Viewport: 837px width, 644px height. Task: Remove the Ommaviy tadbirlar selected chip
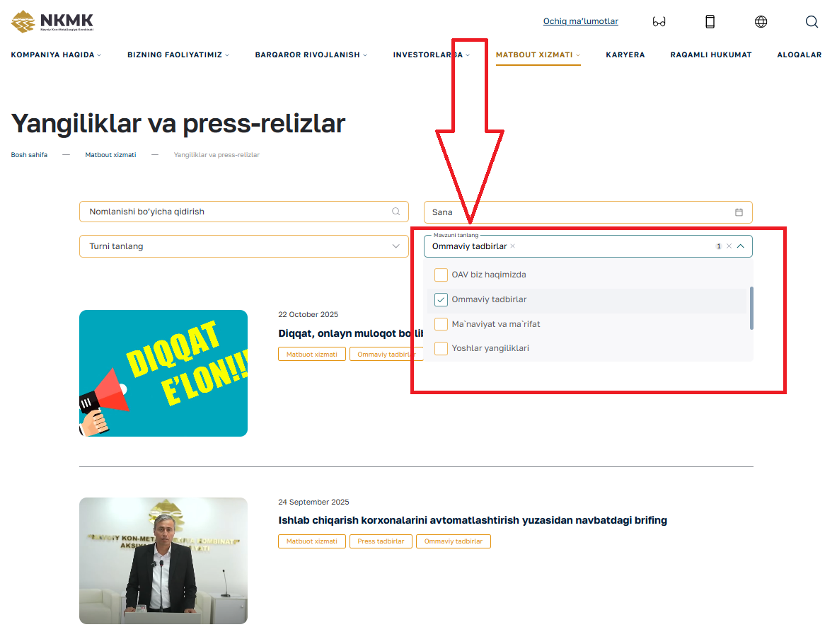point(513,246)
